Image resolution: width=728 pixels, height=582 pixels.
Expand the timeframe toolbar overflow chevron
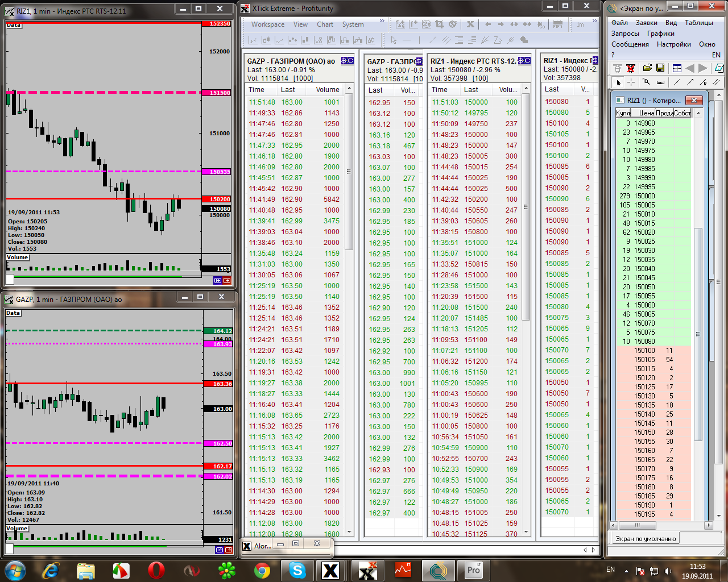(594, 21)
